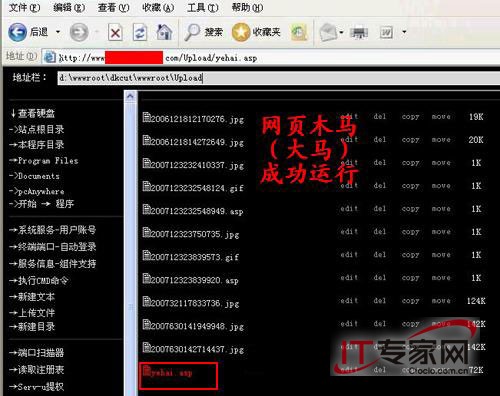
Task: Click the page icon in address bar
Action: [50, 58]
